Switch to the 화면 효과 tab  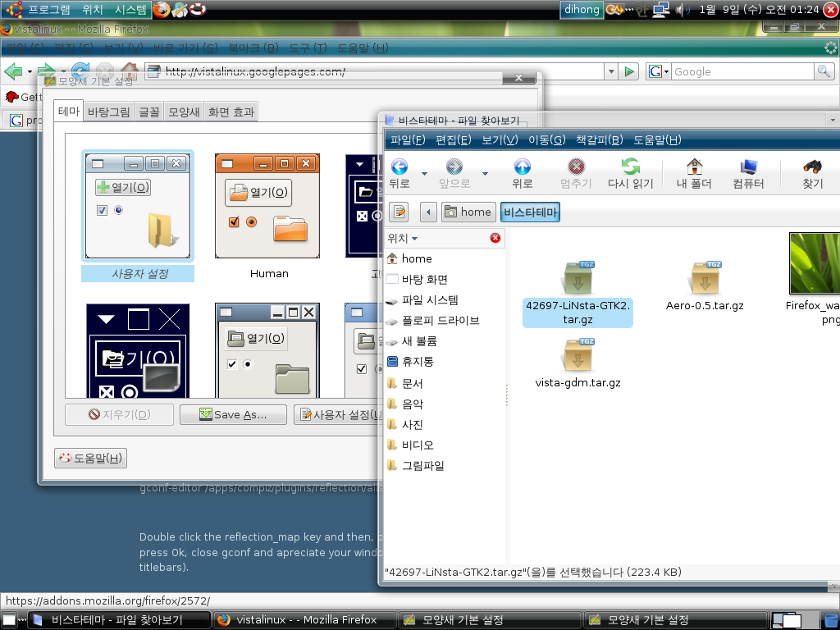231,112
